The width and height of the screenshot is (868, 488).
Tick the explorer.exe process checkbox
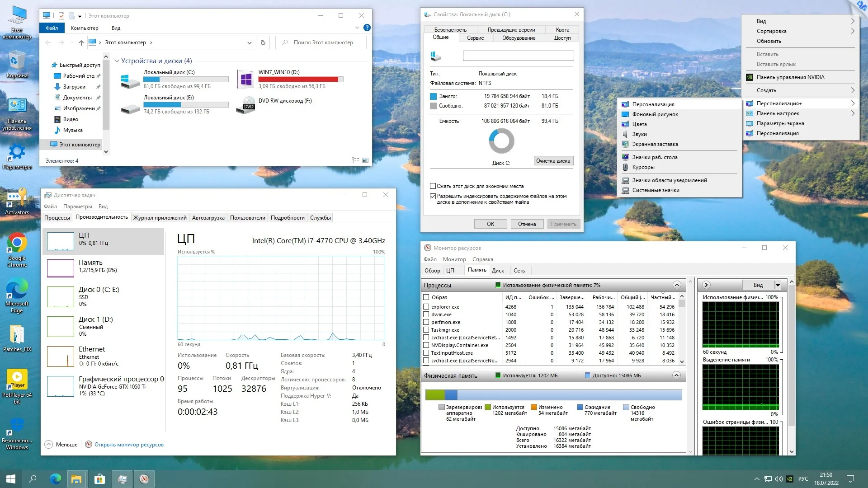[426, 307]
